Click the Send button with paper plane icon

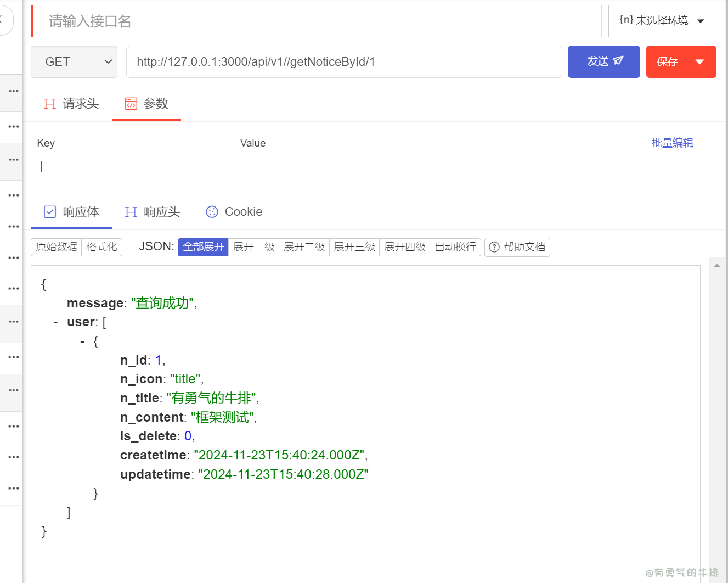(603, 61)
